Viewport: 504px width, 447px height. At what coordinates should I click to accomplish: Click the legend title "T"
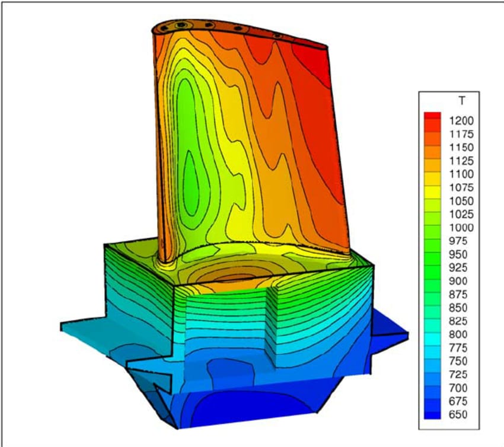462,101
